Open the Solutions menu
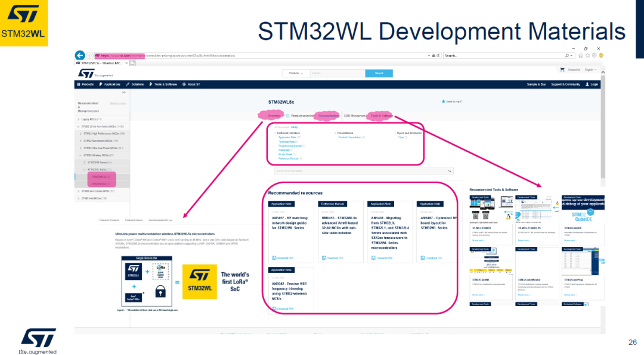This screenshot has height=355, width=644. [135, 84]
